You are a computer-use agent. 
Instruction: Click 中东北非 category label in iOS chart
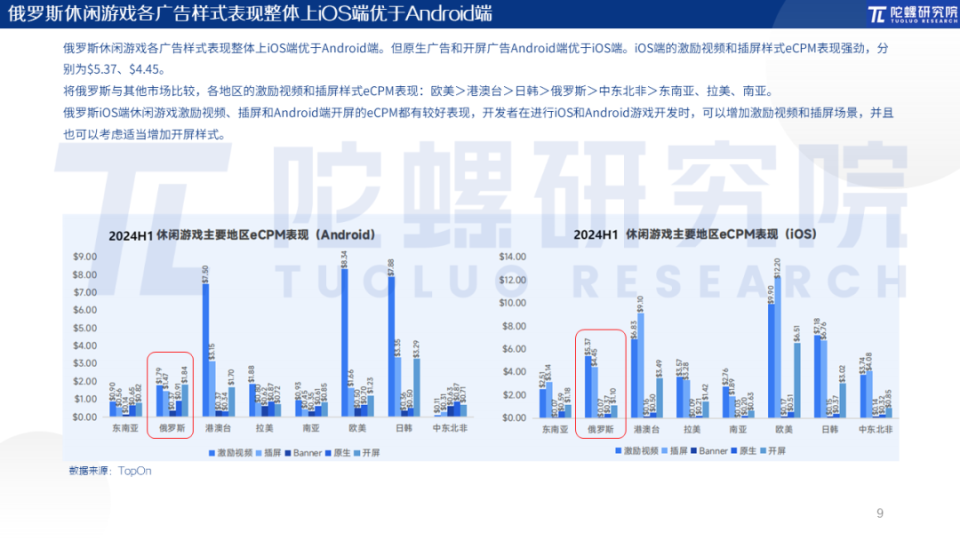point(876,429)
